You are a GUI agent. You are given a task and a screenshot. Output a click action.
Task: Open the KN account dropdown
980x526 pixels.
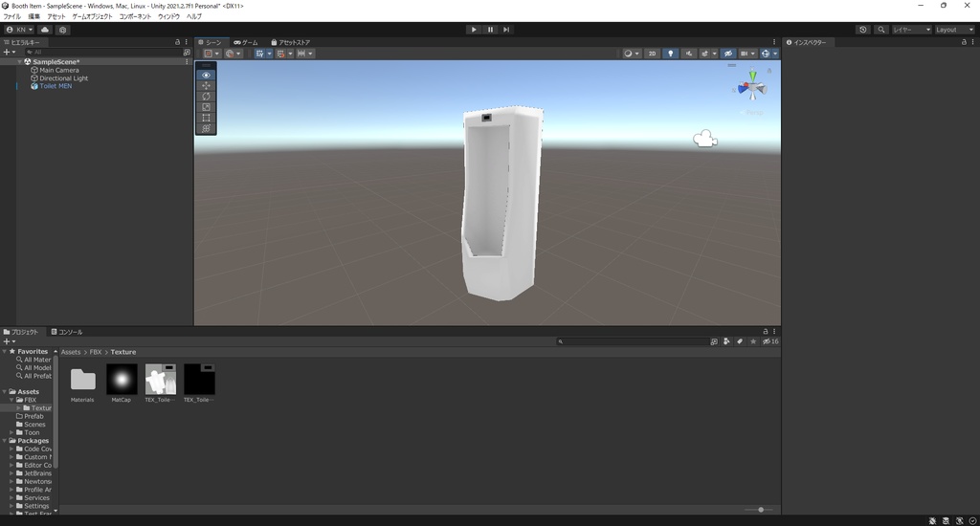pyautogui.click(x=19, y=30)
